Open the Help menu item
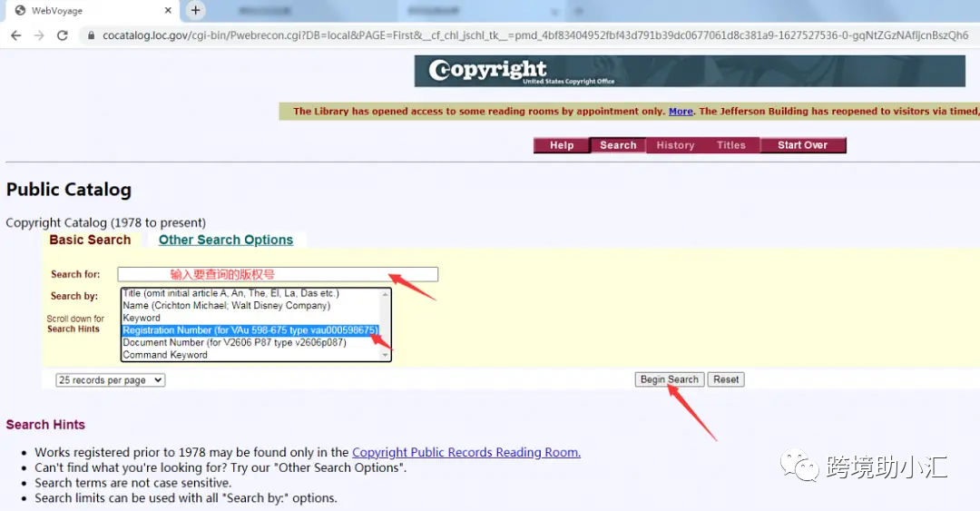This screenshot has height=511, width=980. tap(561, 145)
